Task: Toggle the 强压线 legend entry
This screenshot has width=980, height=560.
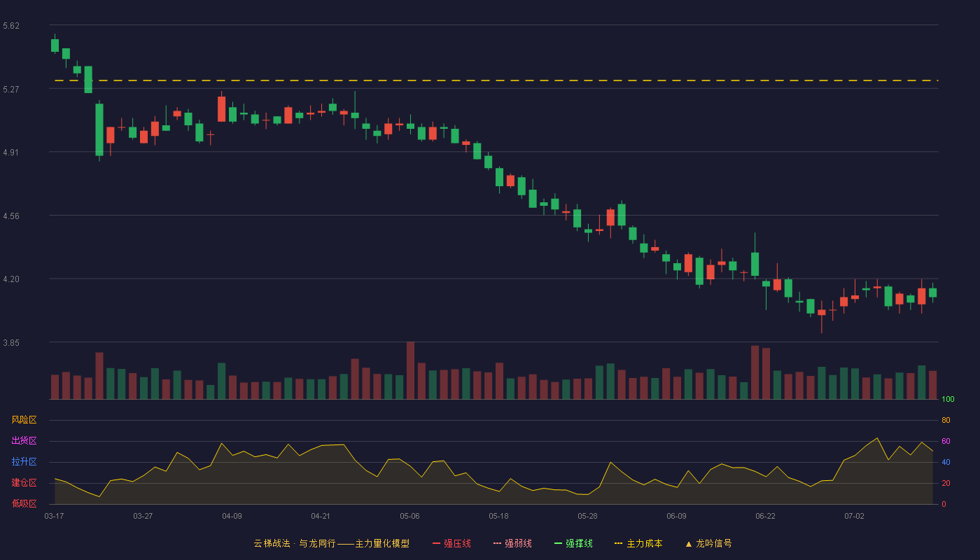Action: [x=451, y=543]
